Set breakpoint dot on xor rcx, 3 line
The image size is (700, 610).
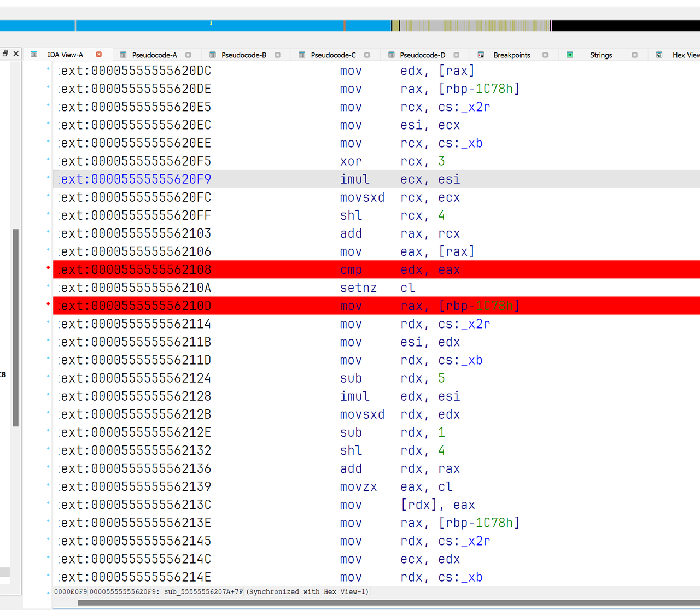(48, 159)
